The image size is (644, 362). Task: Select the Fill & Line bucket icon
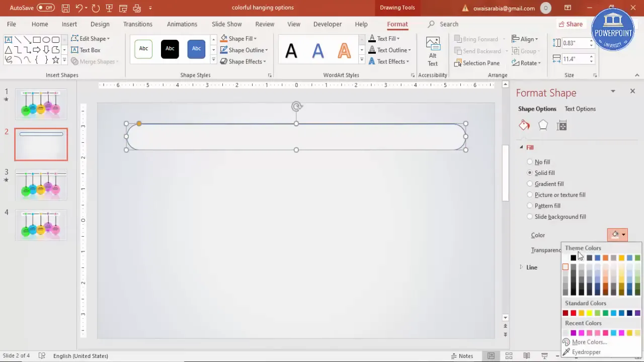tap(524, 126)
